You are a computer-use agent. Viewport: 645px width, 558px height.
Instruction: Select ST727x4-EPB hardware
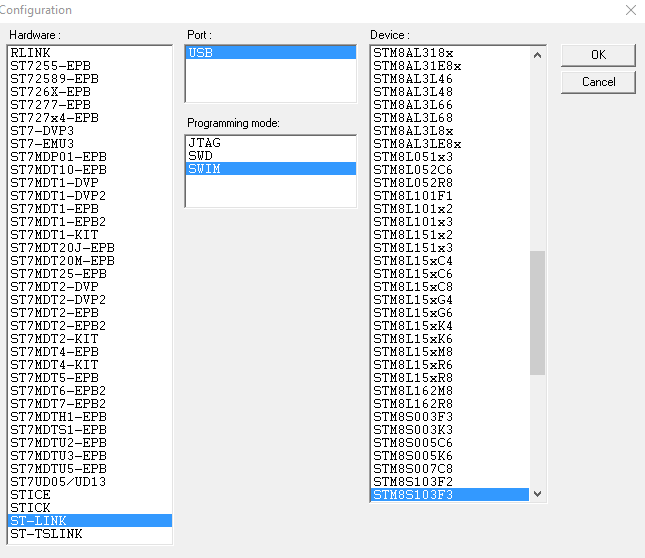coord(90,118)
